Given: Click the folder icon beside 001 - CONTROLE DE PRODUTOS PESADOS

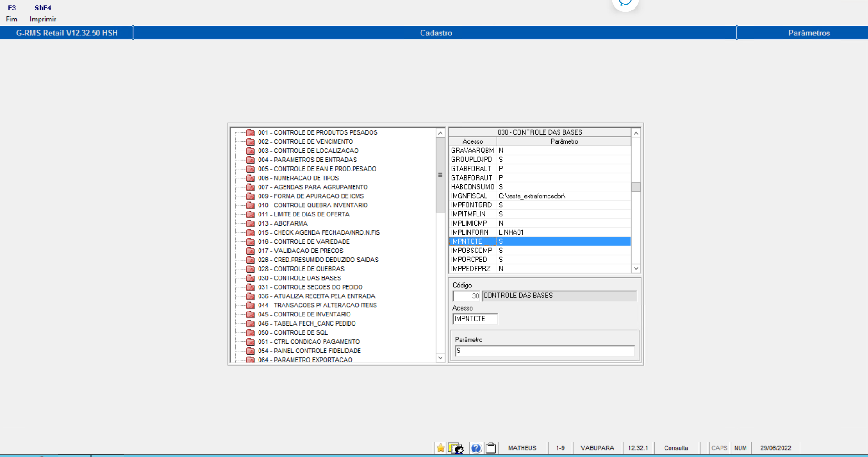Looking at the screenshot, I should (x=250, y=132).
